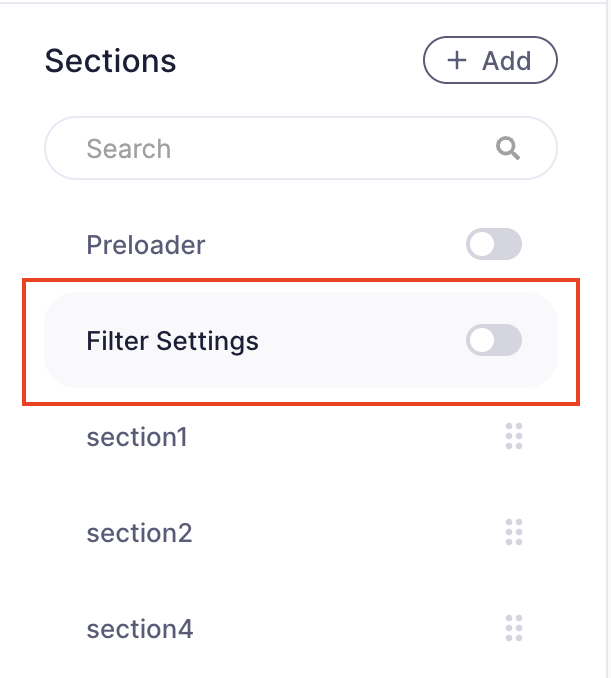Select the Preloader section label

tap(146, 245)
